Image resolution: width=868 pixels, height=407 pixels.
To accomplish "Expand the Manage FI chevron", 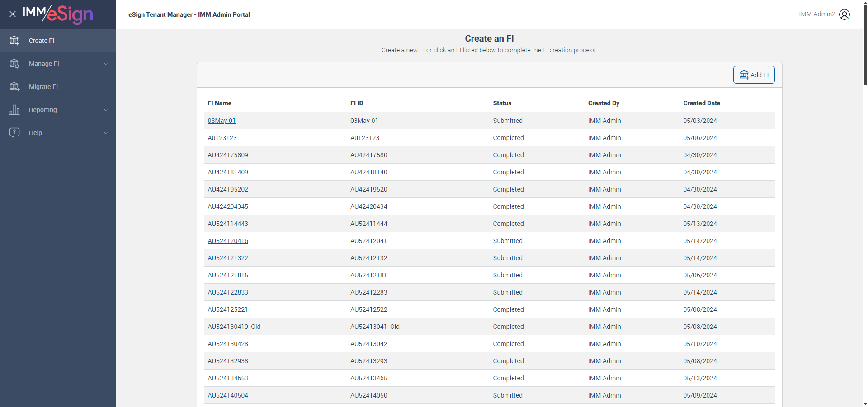I will tap(106, 64).
